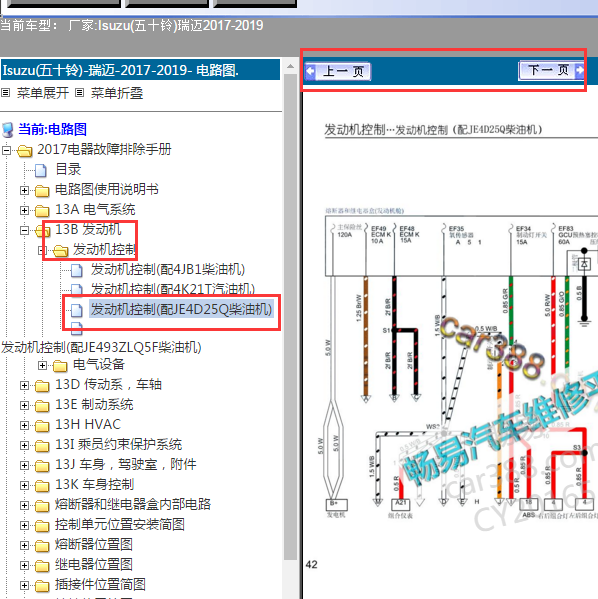The width and height of the screenshot is (598, 599).
Task: Click folder icon of 继电器位置图
Action: click(42, 566)
